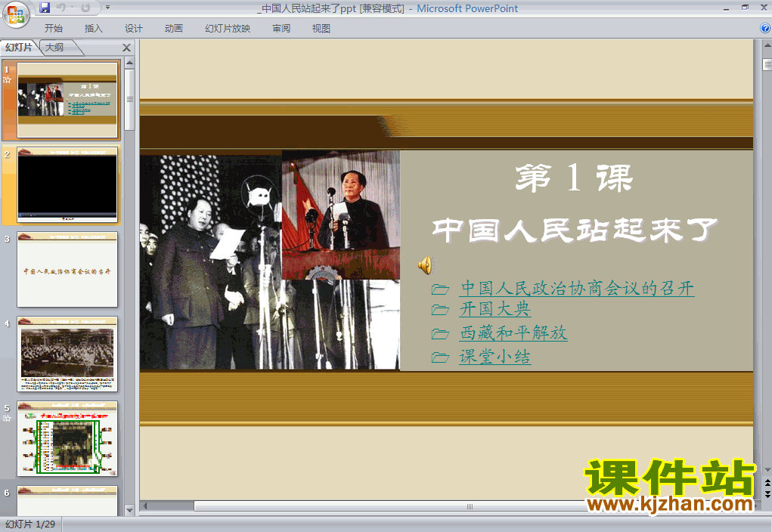
Task: Switch to the 大纲 pane tab
Action: pyautogui.click(x=55, y=48)
